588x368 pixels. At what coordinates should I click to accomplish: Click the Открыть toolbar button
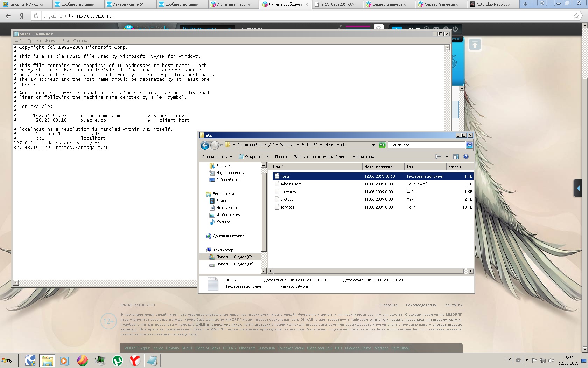[250, 157]
